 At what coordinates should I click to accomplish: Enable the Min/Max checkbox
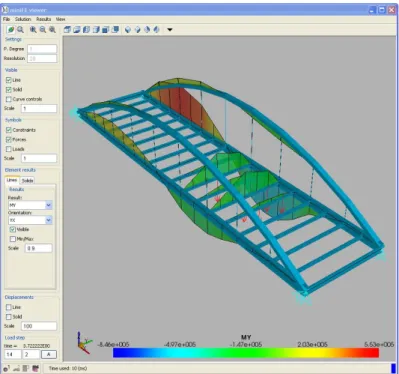tap(13, 239)
